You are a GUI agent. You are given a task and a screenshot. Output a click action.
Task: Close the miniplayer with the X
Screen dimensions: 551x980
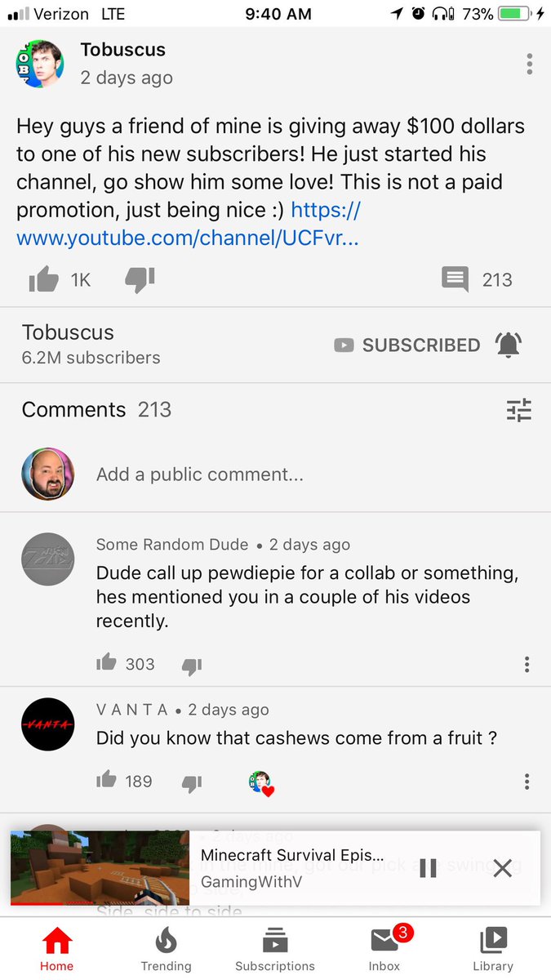tap(503, 868)
